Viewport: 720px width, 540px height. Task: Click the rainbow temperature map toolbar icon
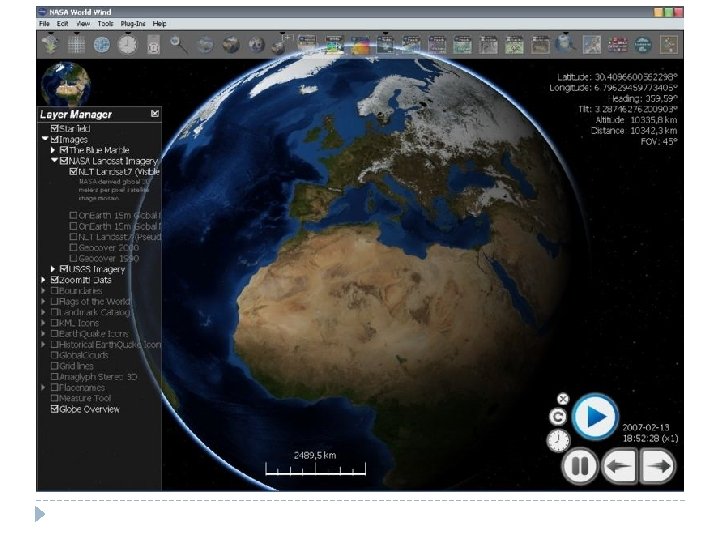(x=360, y=45)
